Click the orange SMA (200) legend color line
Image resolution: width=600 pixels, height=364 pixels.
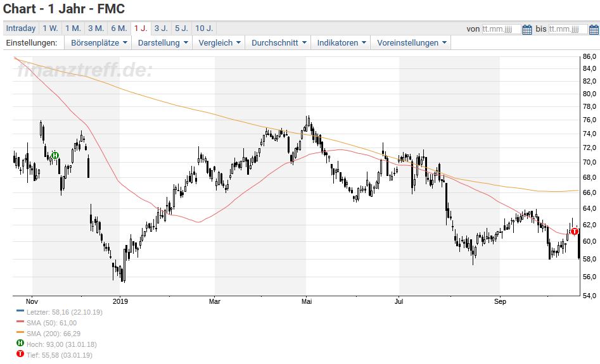coord(20,332)
